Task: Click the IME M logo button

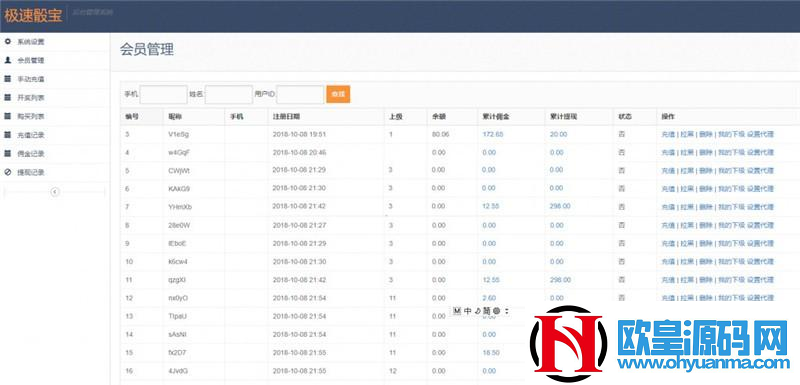Action: pos(457,311)
